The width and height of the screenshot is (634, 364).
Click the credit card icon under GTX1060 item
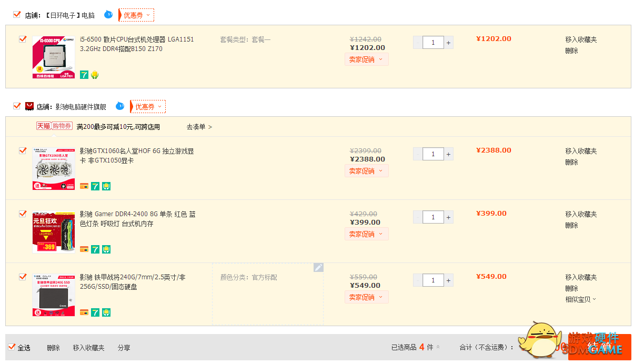click(84, 186)
